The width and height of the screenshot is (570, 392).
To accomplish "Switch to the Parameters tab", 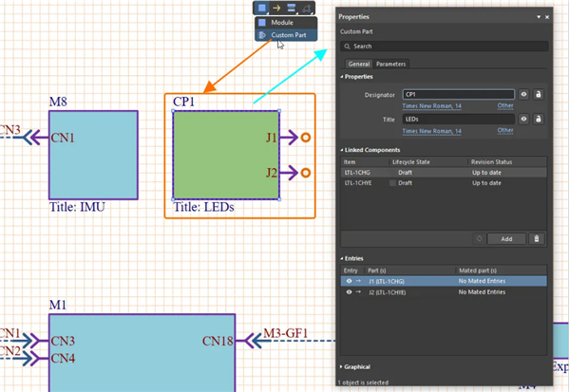I will [x=390, y=64].
